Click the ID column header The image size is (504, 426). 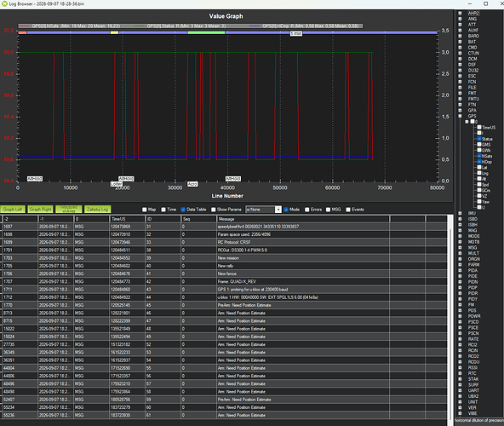click(163, 219)
